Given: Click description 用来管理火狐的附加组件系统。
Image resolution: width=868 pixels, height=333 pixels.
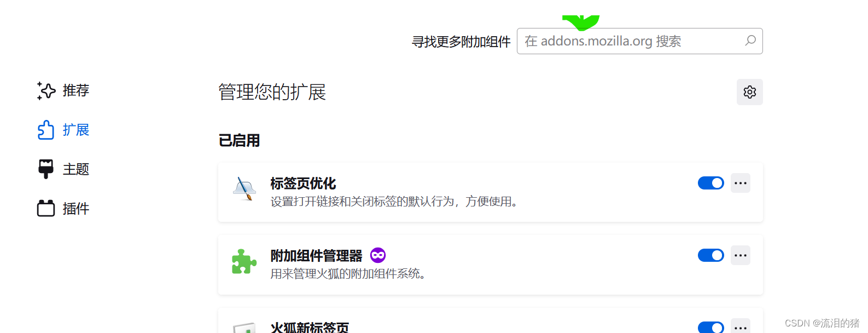Looking at the screenshot, I should point(348,273).
